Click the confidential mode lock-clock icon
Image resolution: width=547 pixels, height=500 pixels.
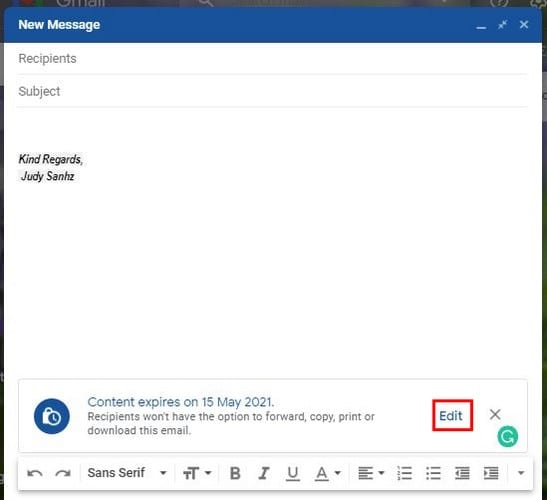(52, 416)
